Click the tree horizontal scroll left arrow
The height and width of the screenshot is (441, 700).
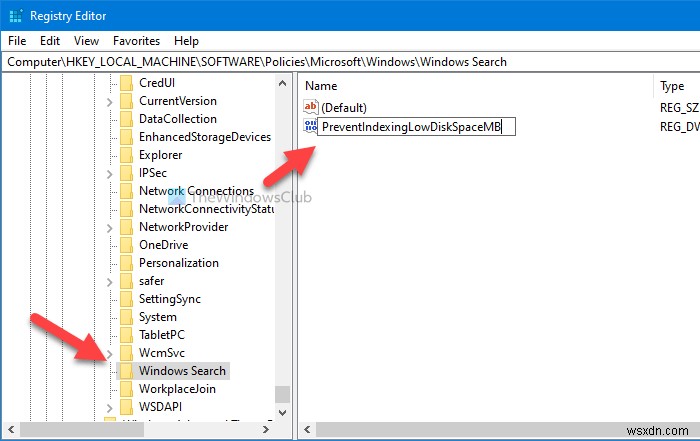pyautogui.click(x=11, y=430)
